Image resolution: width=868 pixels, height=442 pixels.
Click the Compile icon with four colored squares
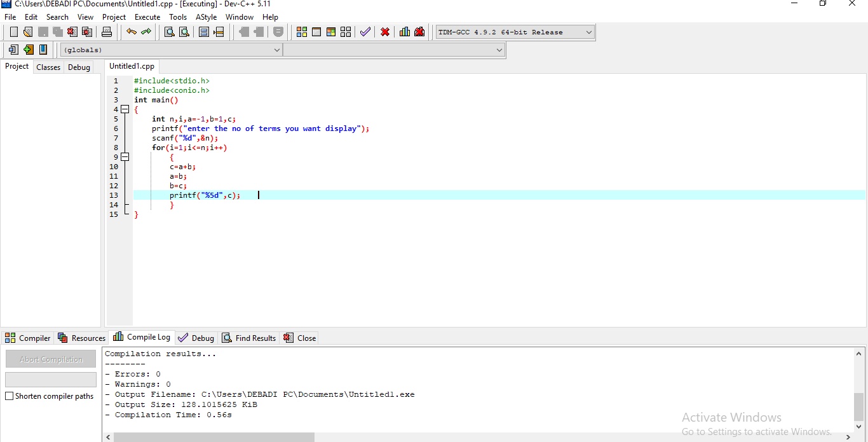point(302,32)
